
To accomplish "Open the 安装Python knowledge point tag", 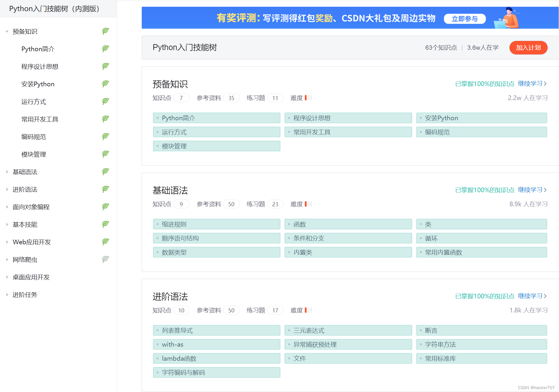I will [x=481, y=118].
